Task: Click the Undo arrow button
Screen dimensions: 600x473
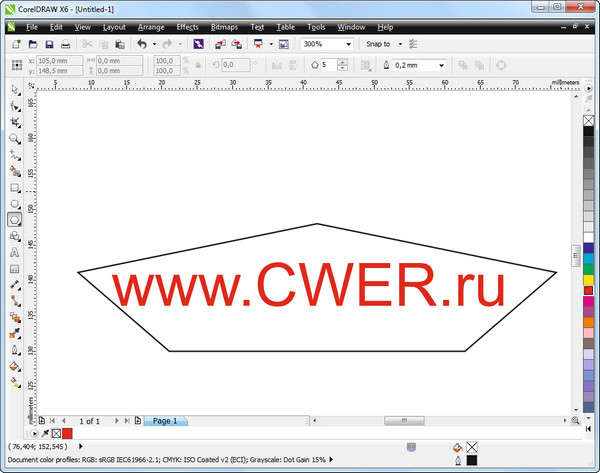Action: (x=141, y=45)
